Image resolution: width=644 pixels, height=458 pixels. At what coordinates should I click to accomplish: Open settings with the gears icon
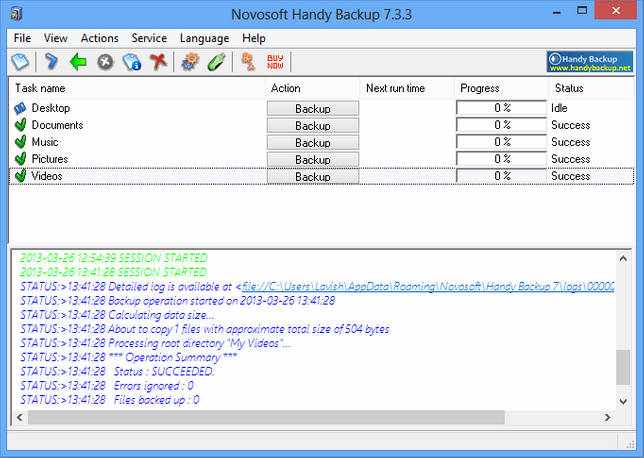click(x=190, y=62)
